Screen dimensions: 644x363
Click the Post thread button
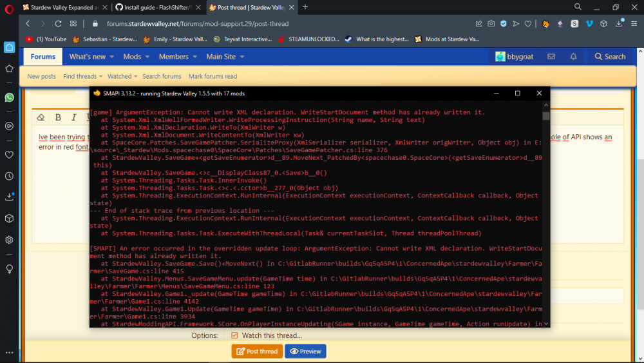pos(257,351)
